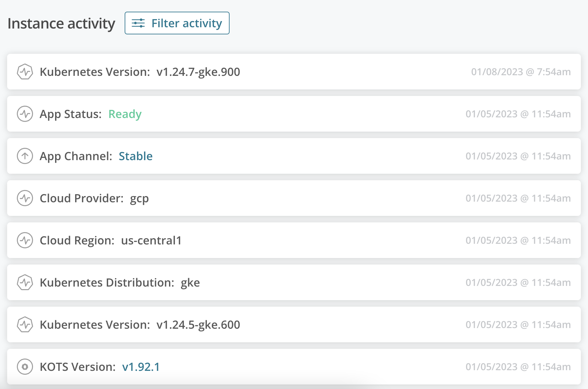This screenshot has width=588, height=389.
Task: Select the upward arrow icon on App Channel row
Action: [25, 156]
